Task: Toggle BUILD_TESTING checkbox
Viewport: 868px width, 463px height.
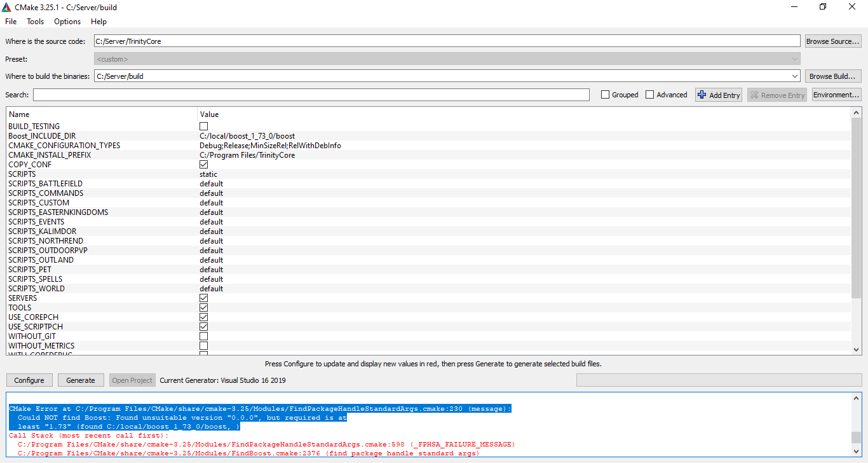Action: [204, 127]
